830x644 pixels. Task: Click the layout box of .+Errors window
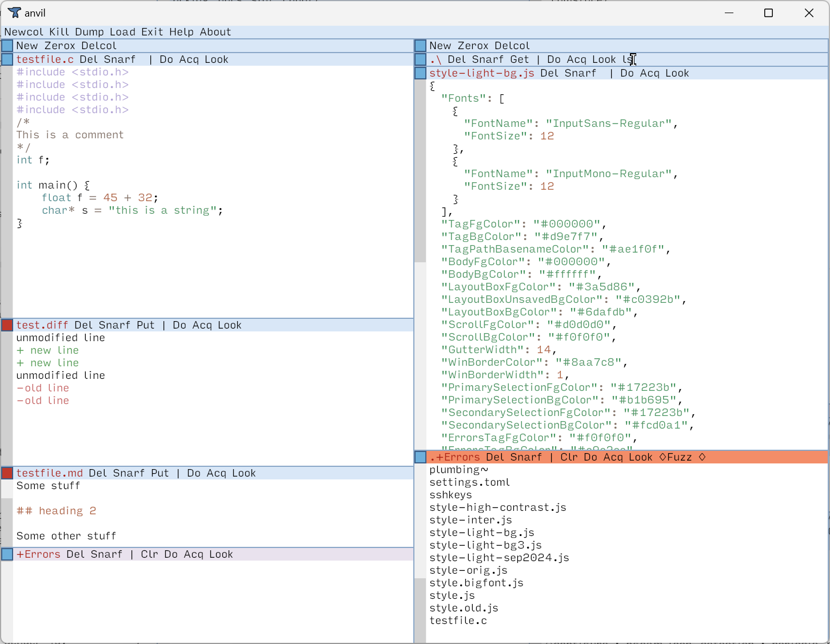[421, 457]
